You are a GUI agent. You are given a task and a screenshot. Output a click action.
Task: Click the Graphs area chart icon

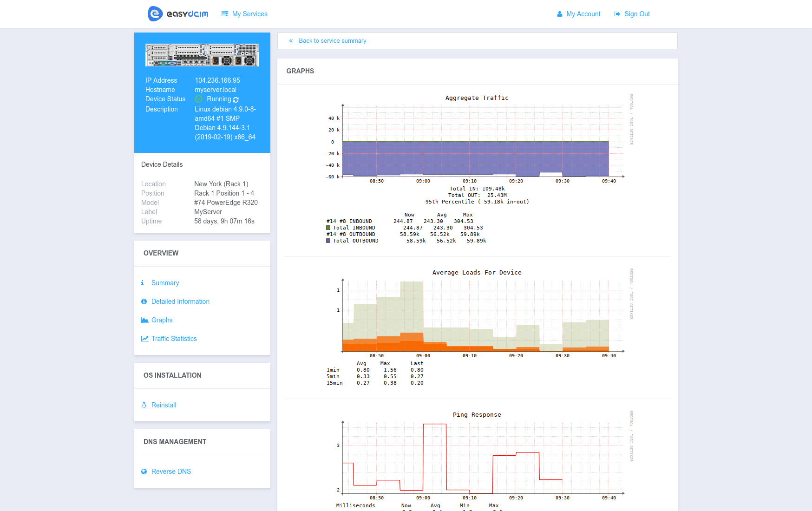click(144, 320)
